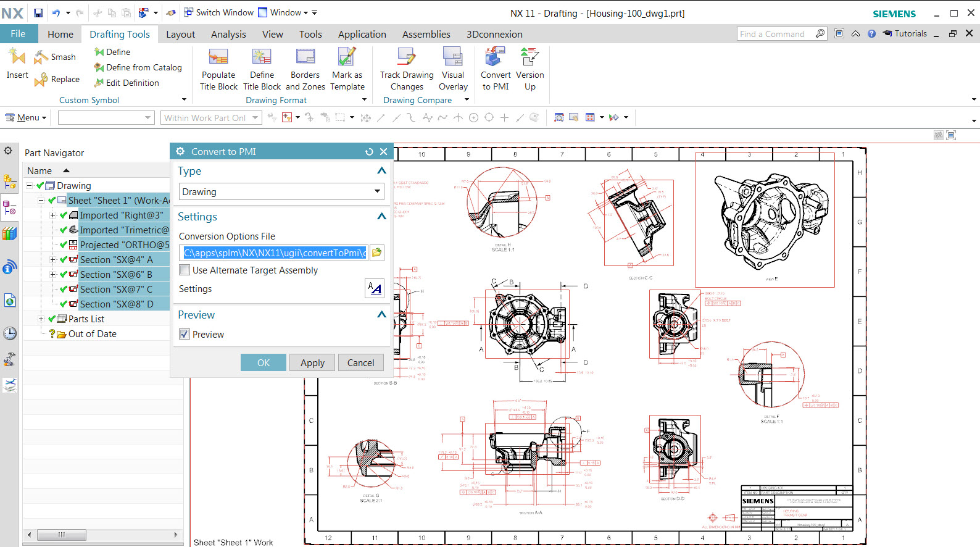Reset the Convert to PMI dialog
Image resolution: width=980 pixels, height=547 pixels.
coord(369,152)
